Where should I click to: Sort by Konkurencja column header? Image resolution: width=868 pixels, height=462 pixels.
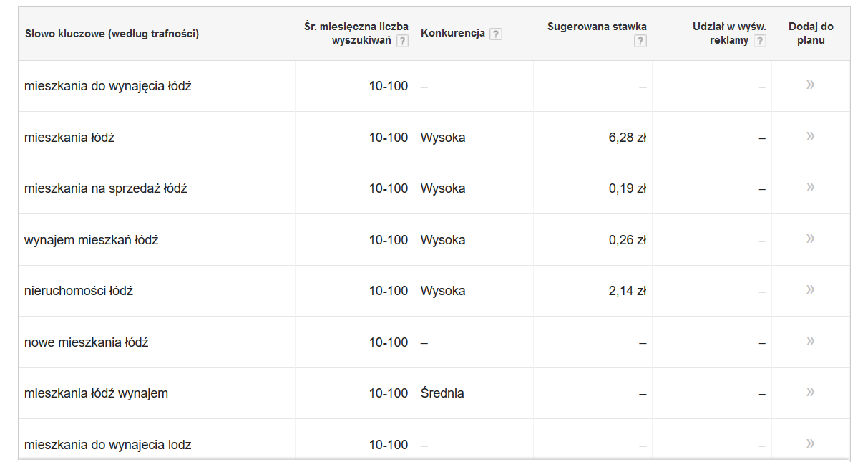pos(452,33)
